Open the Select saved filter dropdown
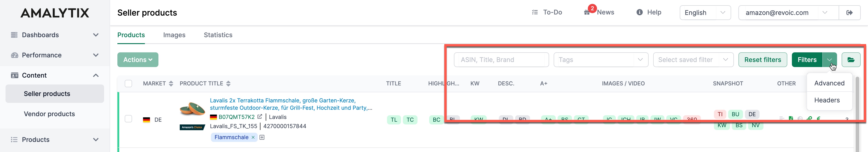Screen dimensions: 868x152 coord(693,60)
